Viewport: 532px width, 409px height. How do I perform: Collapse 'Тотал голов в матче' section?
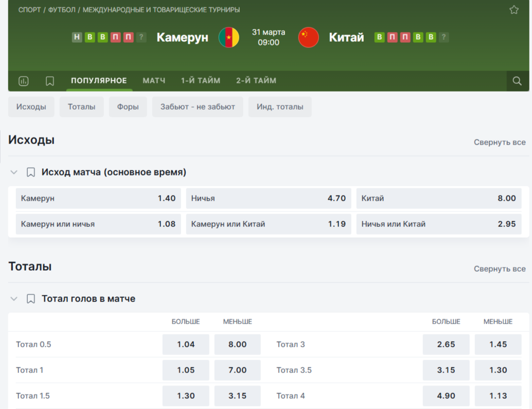pyautogui.click(x=14, y=299)
